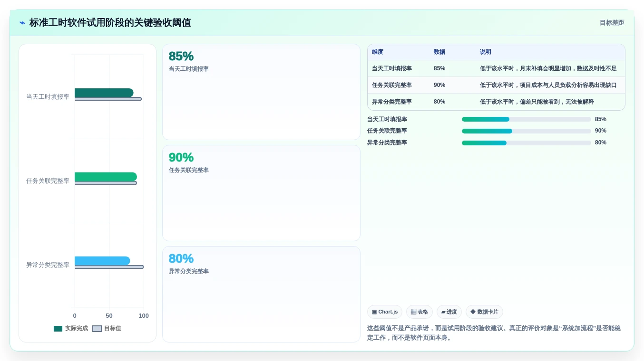Screen dimensions: 644x361
Task: Click the 85% value in the table
Action: 439,68
